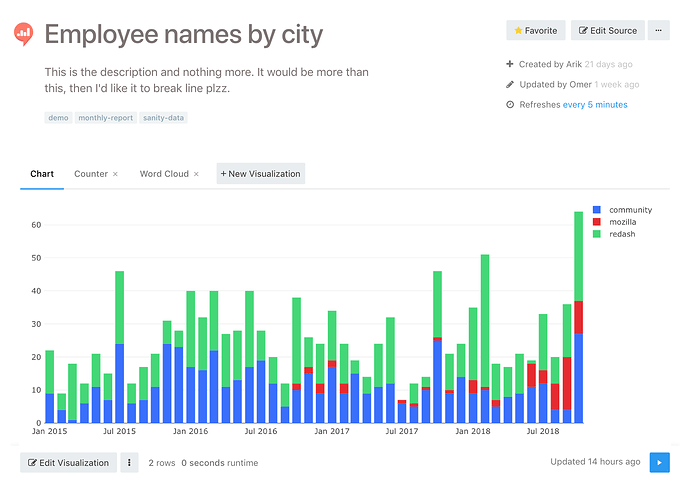The height and width of the screenshot is (479, 690).
Task: Click the 2 rows result count
Action: pyautogui.click(x=161, y=463)
